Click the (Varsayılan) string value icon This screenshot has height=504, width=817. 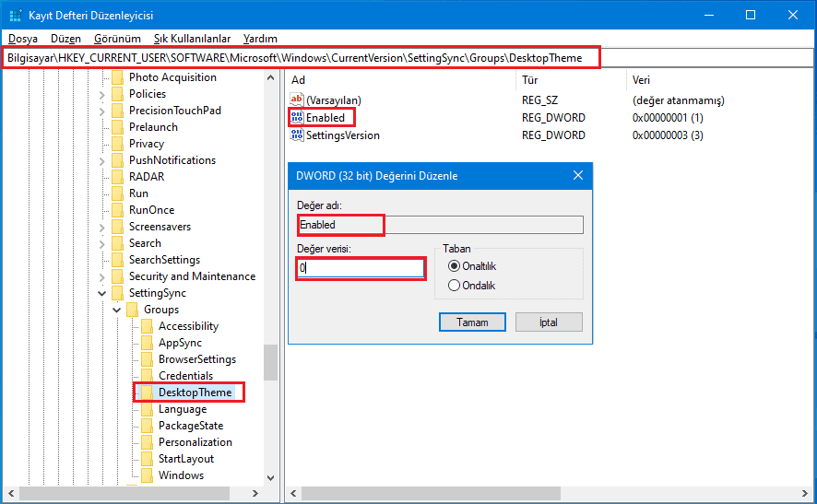pyautogui.click(x=297, y=100)
